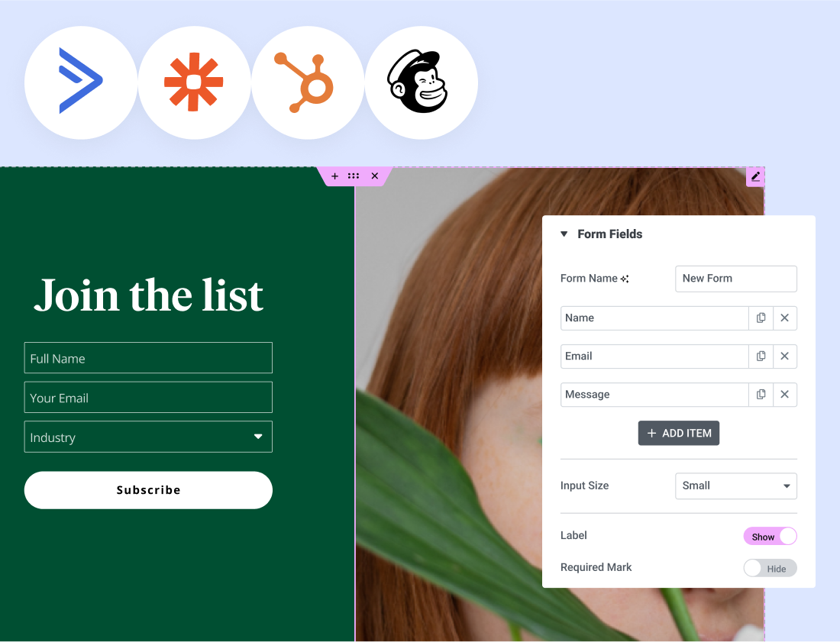Duplicate the Name field item
The height and width of the screenshot is (642, 840).
point(761,318)
